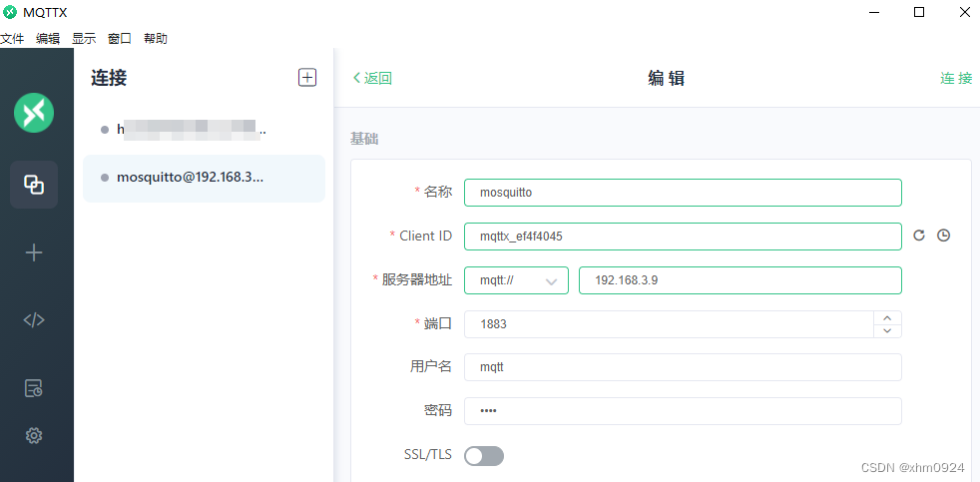The height and width of the screenshot is (482, 980).
Task: Open the Connections page icon
Action: (x=34, y=185)
